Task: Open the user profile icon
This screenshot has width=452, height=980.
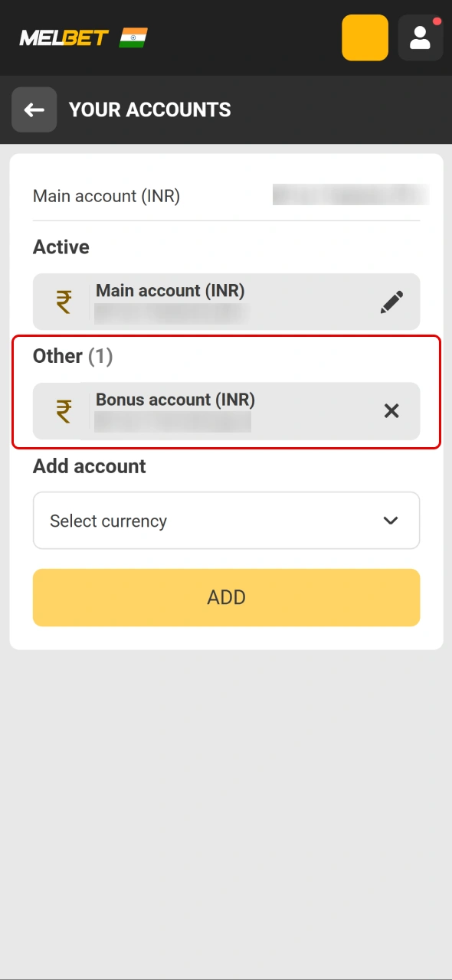Action: (420, 38)
